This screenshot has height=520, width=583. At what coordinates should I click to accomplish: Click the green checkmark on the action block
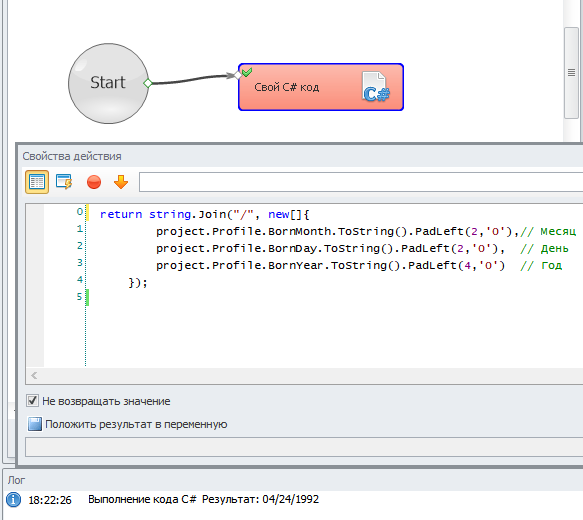click(247, 72)
